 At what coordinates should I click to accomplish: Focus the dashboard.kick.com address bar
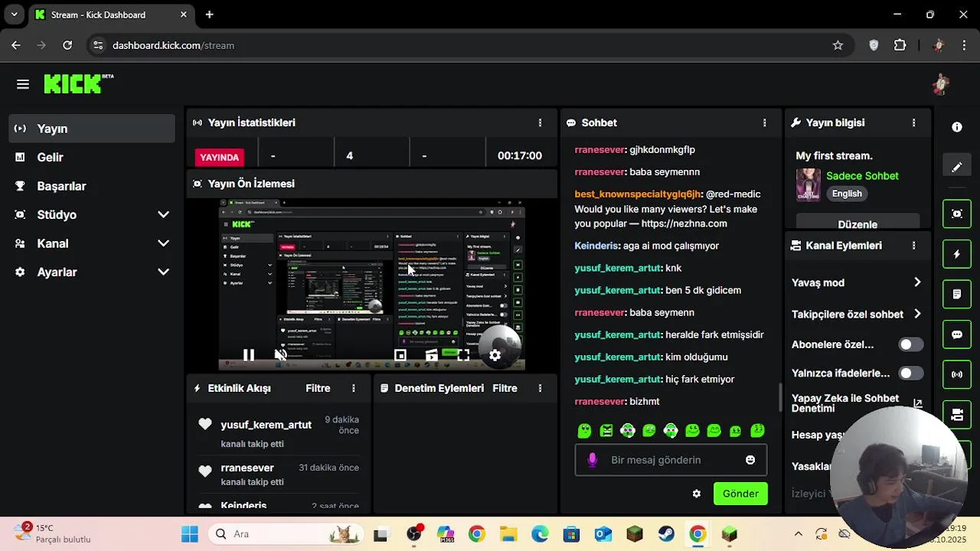click(x=459, y=45)
